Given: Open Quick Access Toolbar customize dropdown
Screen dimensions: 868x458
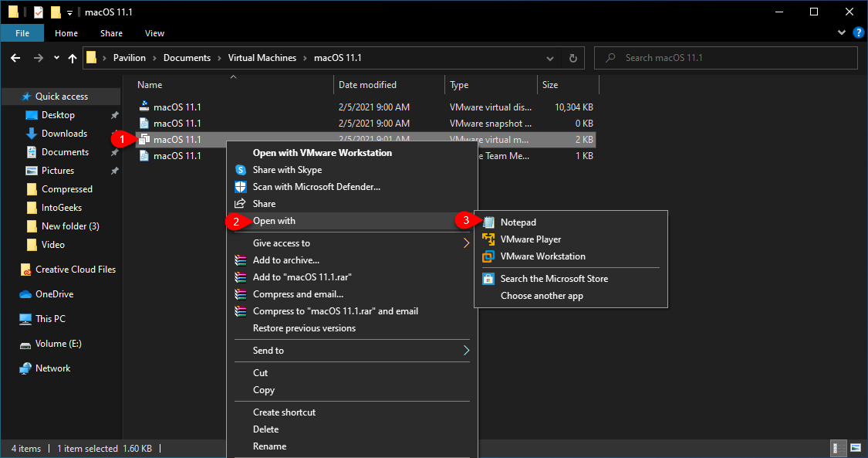Looking at the screenshot, I should [69, 12].
